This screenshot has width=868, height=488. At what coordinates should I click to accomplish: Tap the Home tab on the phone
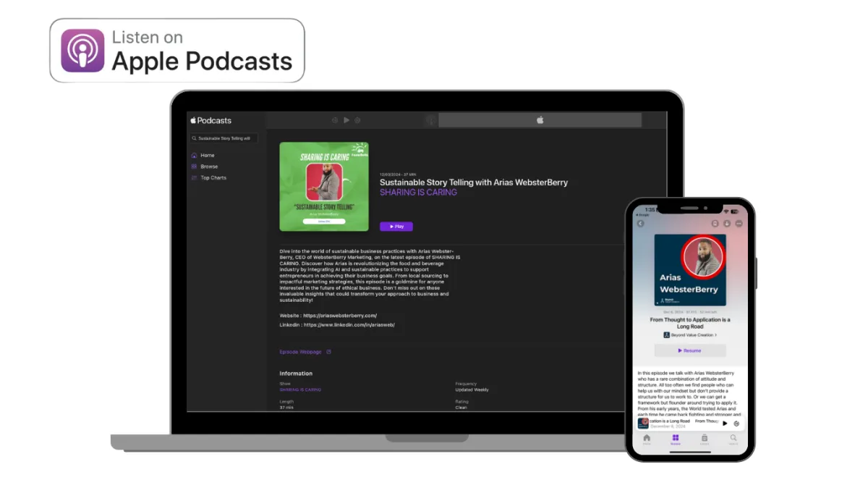coord(647,439)
